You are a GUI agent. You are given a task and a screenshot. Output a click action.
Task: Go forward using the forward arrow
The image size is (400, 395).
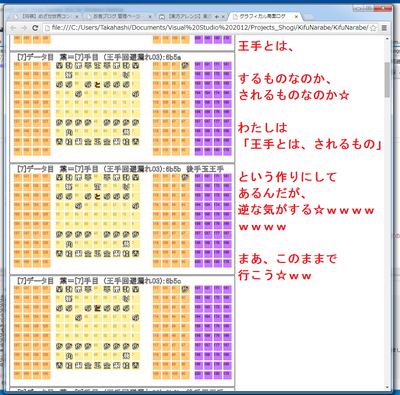(x=24, y=28)
